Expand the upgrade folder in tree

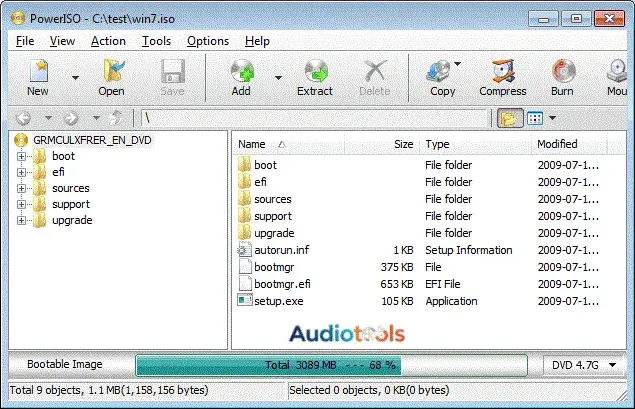pyautogui.click(x=21, y=221)
